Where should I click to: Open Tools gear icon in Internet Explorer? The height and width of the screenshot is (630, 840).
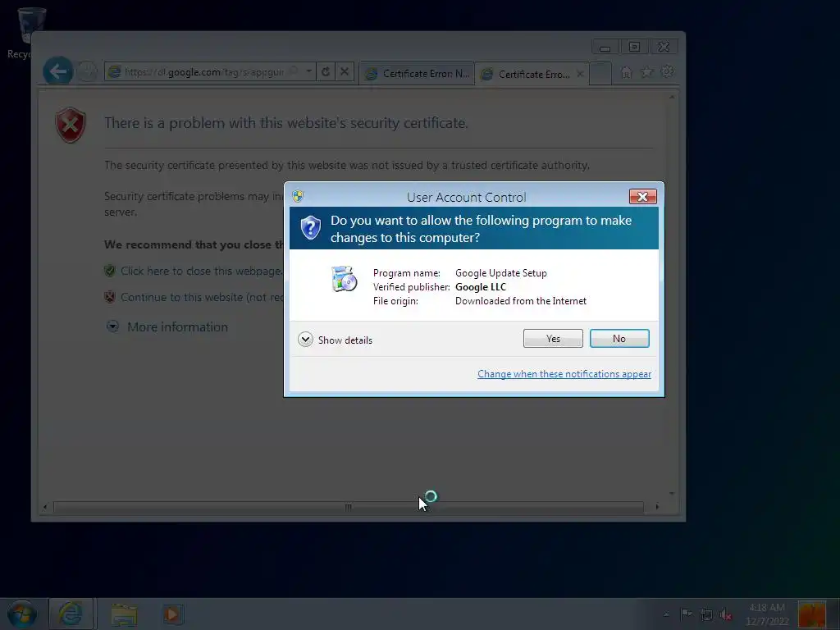tap(668, 71)
